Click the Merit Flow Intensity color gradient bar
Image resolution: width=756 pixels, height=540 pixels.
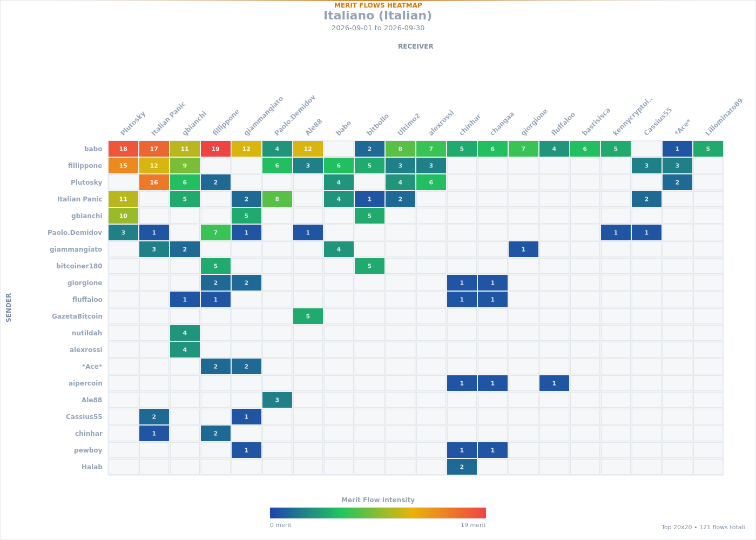378,513
